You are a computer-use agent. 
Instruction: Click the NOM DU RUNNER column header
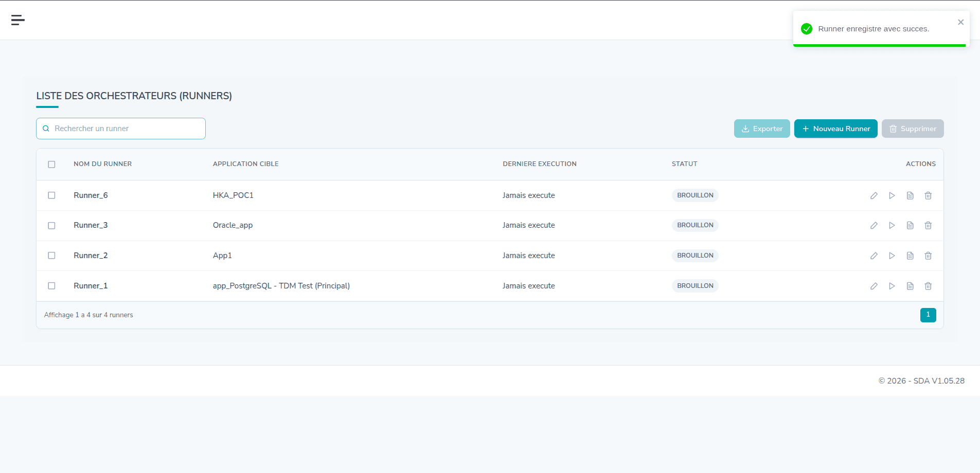point(102,164)
